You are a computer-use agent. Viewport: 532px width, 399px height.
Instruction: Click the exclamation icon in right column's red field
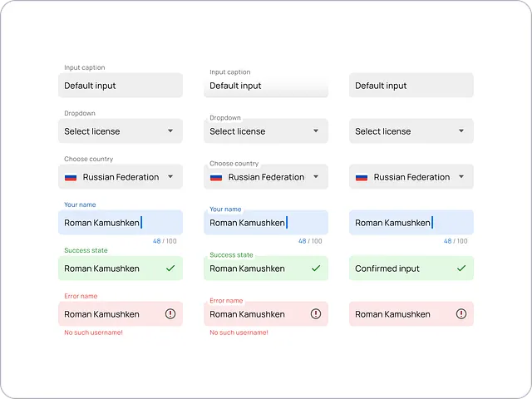(x=461, y=314)
